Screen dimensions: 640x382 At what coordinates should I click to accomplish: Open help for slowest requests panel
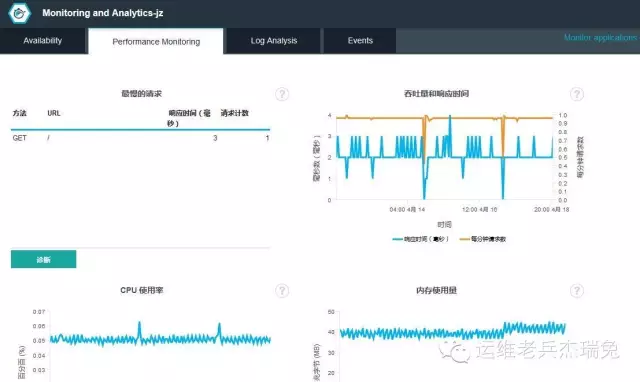pos(282,94)
